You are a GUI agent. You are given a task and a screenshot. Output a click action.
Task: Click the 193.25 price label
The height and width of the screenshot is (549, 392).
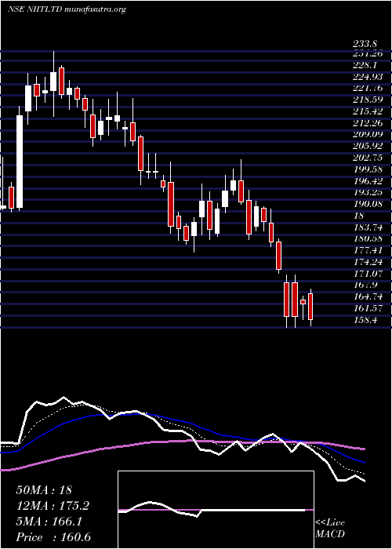point(368,192)
